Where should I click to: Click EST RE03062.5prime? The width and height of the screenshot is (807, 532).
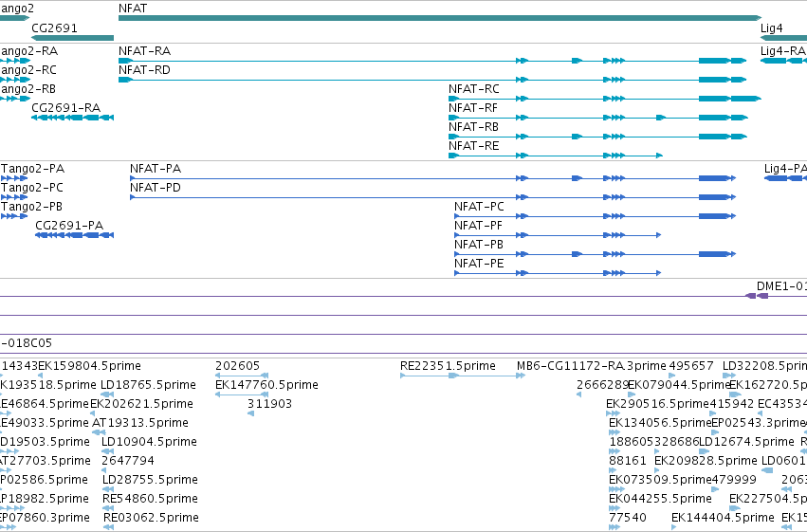(151, 518)
